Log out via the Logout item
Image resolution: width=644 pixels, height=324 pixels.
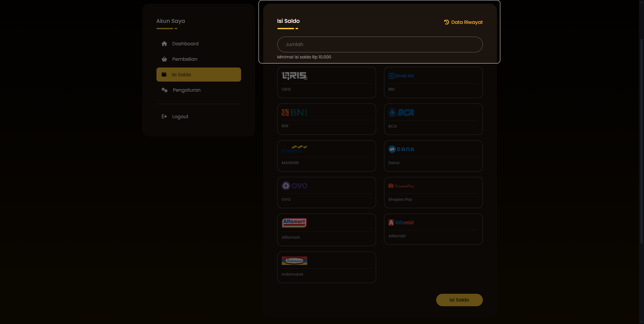point(199,117)
